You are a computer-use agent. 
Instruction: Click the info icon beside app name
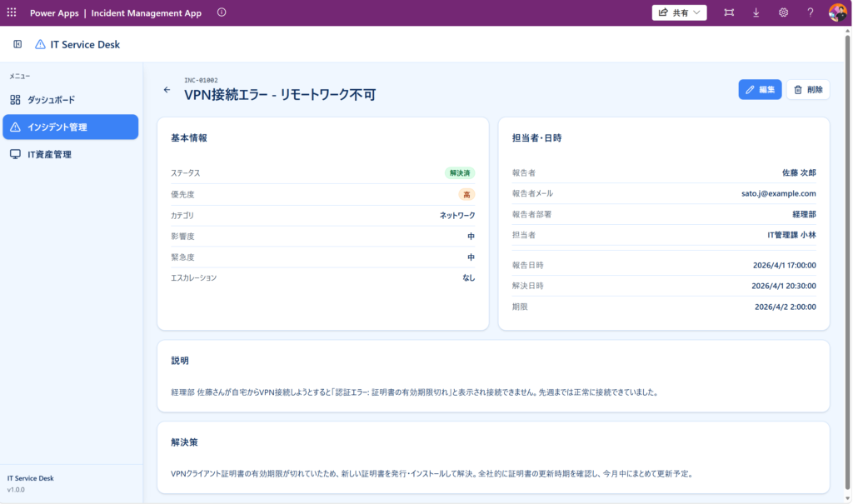point(221,12)
